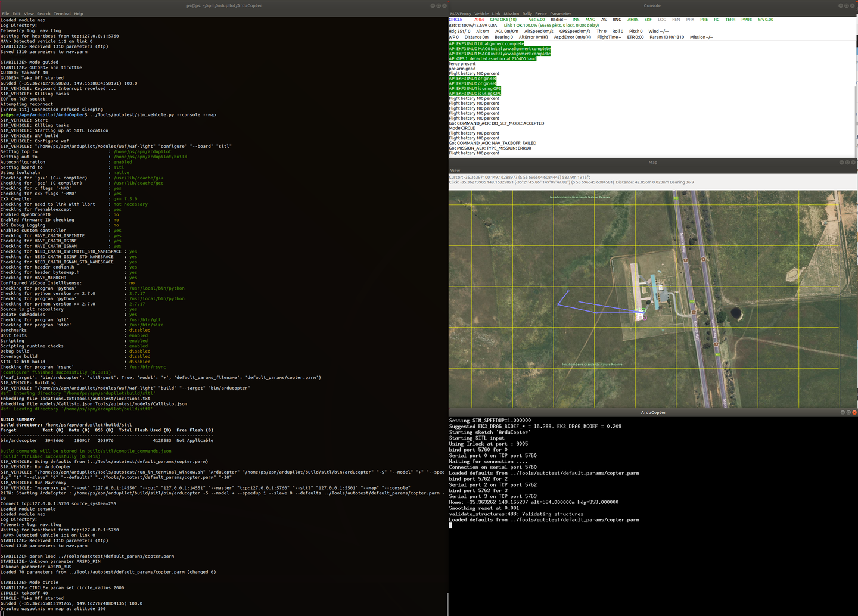Click the CIRCLE flight mode indicator
The image size is (858, 616).
(455, 20)
